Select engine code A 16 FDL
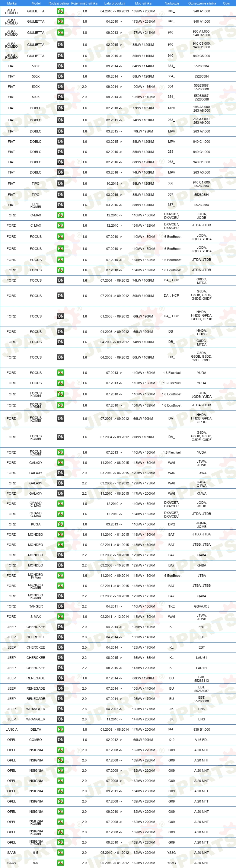Image resolution: width=236 pixels, height=868 pixels. (x=202, y=740)
